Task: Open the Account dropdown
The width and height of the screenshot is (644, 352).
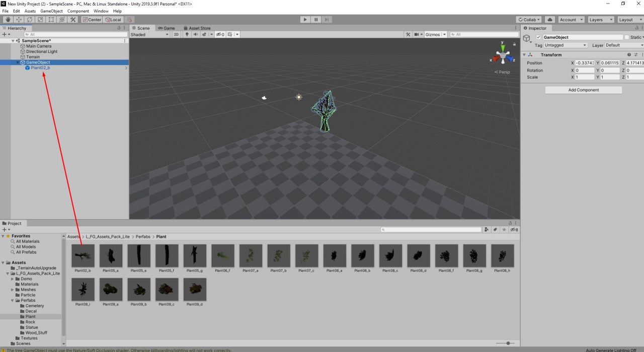Action: click(571, 20)
